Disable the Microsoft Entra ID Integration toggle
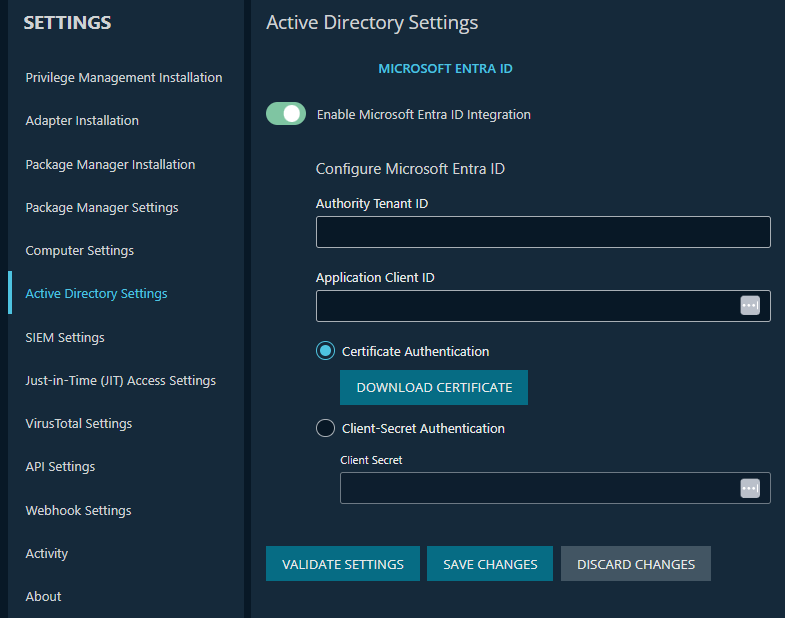This screenshot has width=785, height=618. coord(286,114)
